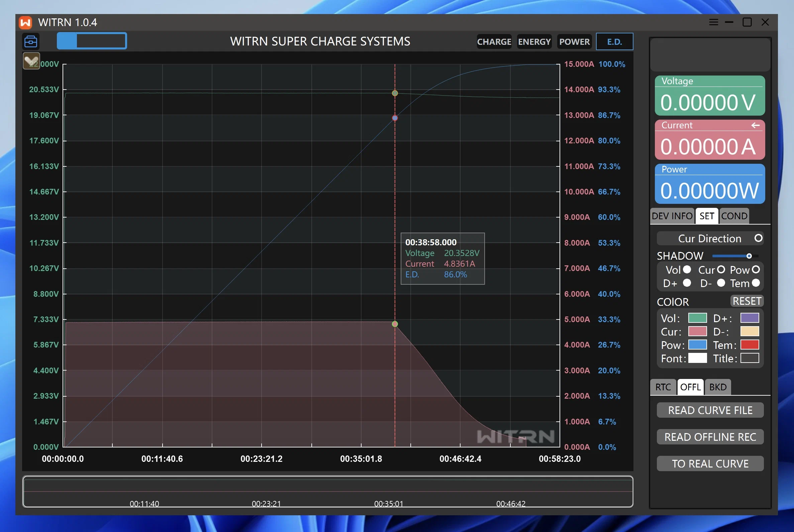Pick the Font color swatch
The image size is (794, 532).
[698, 358]
